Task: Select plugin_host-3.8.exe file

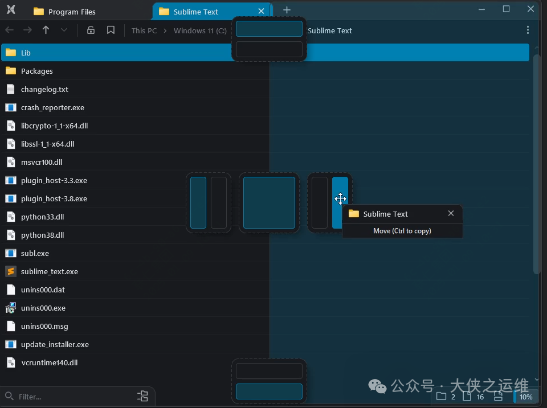Action: click(x=265, y=198)
